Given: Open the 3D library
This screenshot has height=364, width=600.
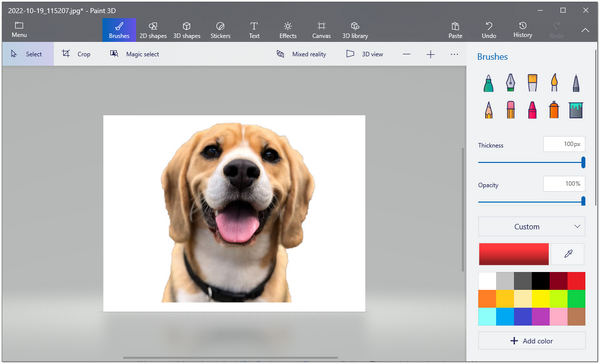Looking at the screenshot, I should 355,30.
